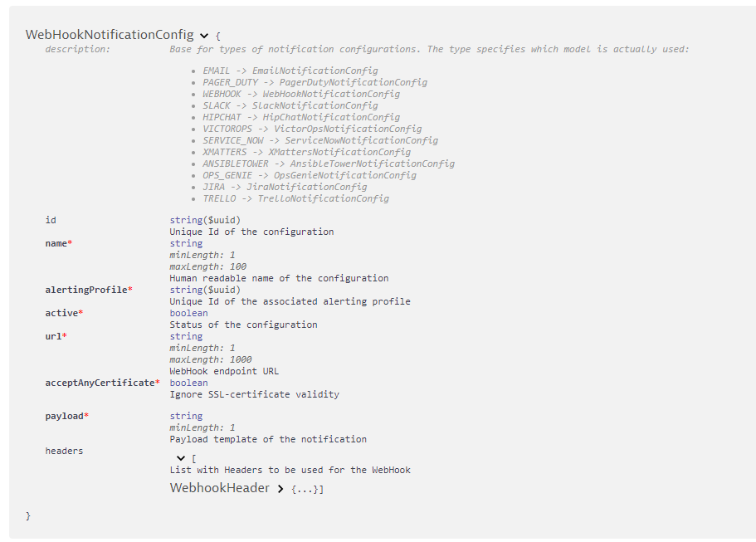756x542 pixels.
Task: Click the JIRA -> JiraNotificationConfig list entry
Action: click(x=284, y=187)
